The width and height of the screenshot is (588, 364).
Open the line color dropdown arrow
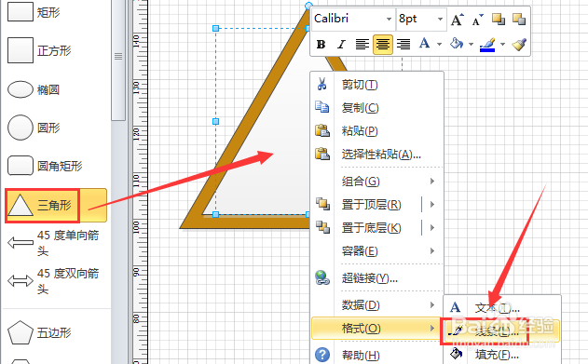click(503, 44)
